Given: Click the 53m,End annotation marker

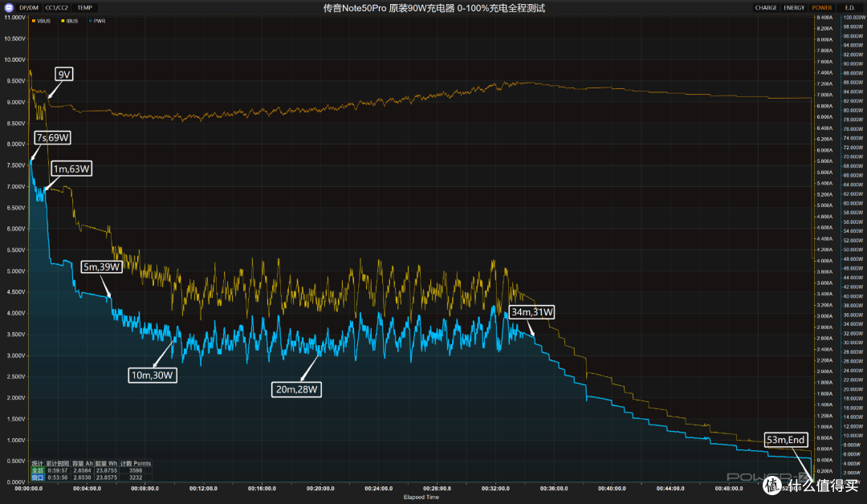Looking at the screenshot, I should tap(786, 440).
